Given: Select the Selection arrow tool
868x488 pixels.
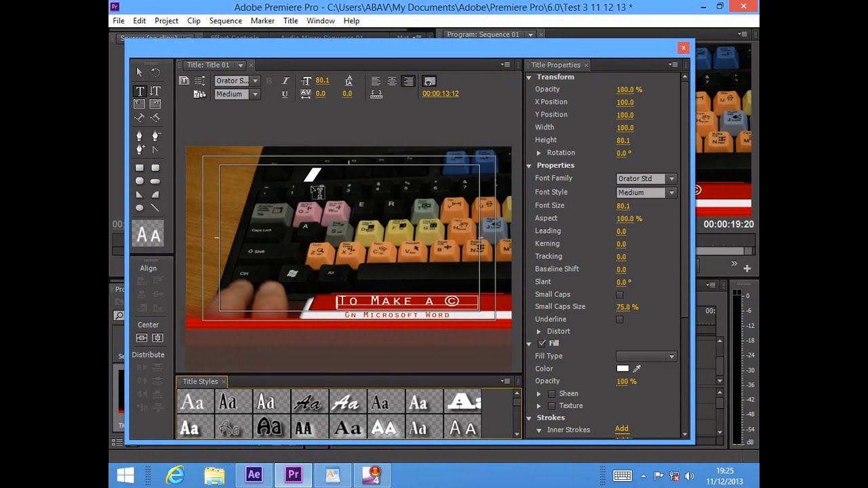Looking at the screenshot, I should (x=140, y=72).
